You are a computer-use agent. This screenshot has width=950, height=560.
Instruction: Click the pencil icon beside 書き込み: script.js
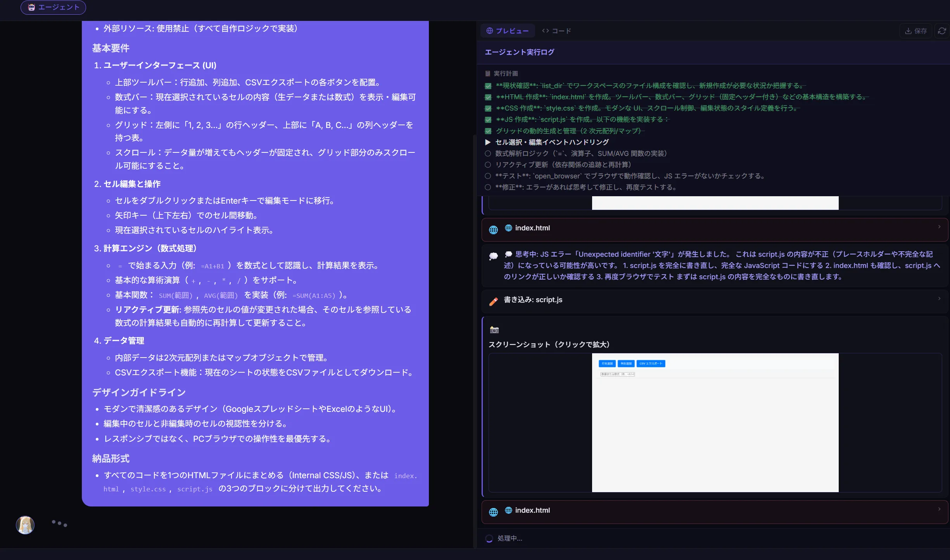tap(493, 301)
